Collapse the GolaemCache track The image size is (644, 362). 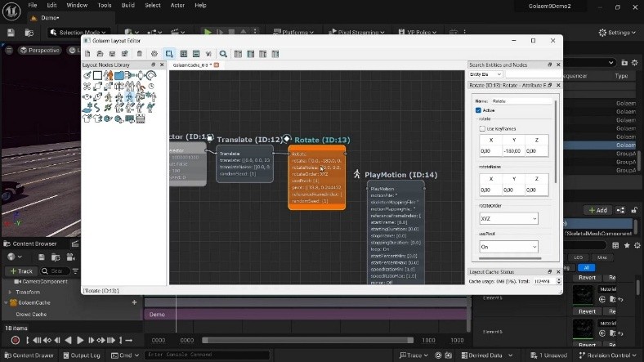[x=6, y=303]
